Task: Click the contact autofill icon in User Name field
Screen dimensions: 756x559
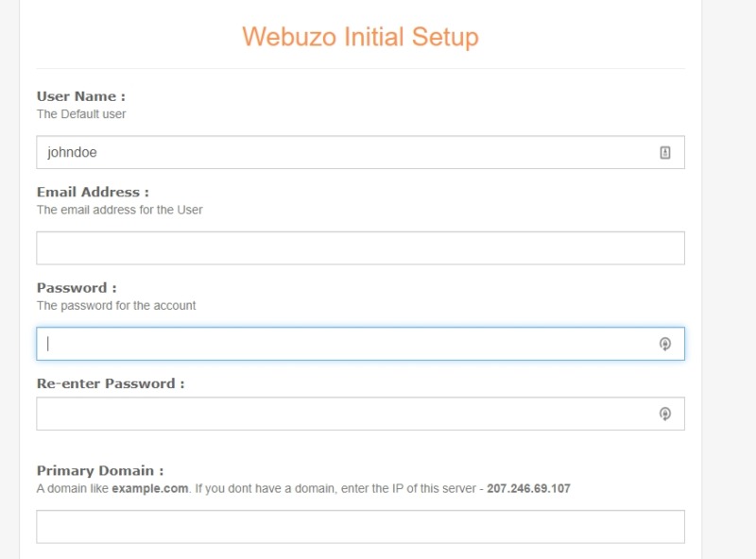Action: pos(665,152)
